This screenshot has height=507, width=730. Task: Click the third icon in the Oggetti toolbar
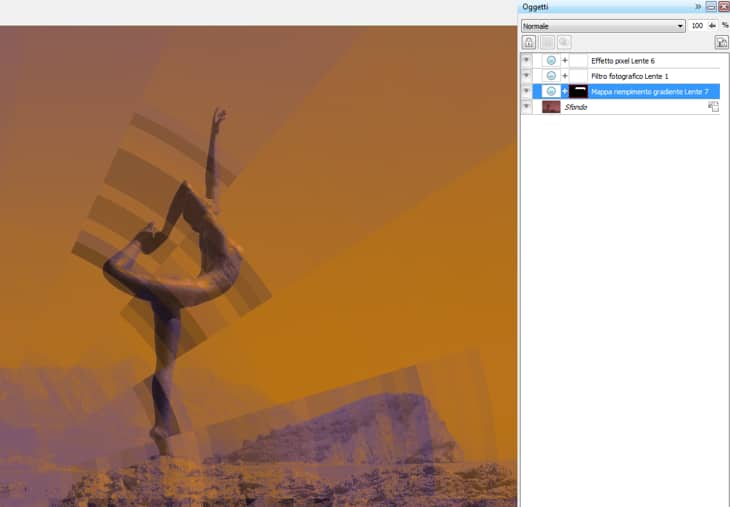(x=564, y=42)
